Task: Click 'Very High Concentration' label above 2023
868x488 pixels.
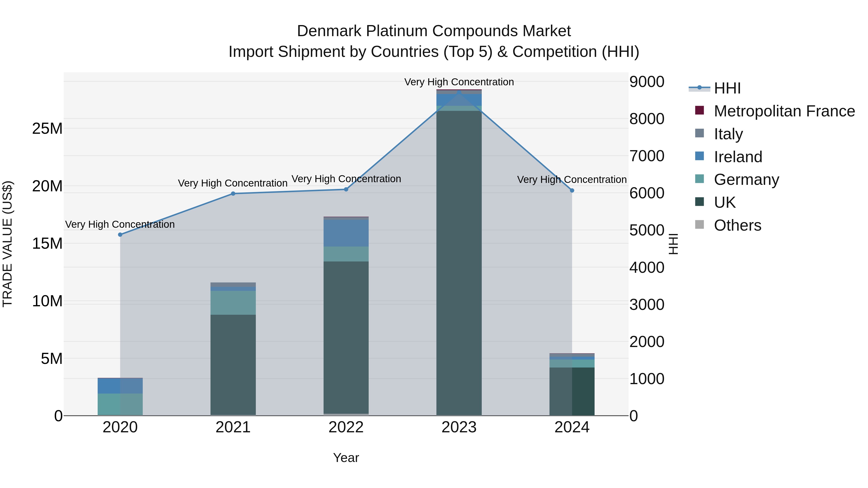Action: (459, 82)
